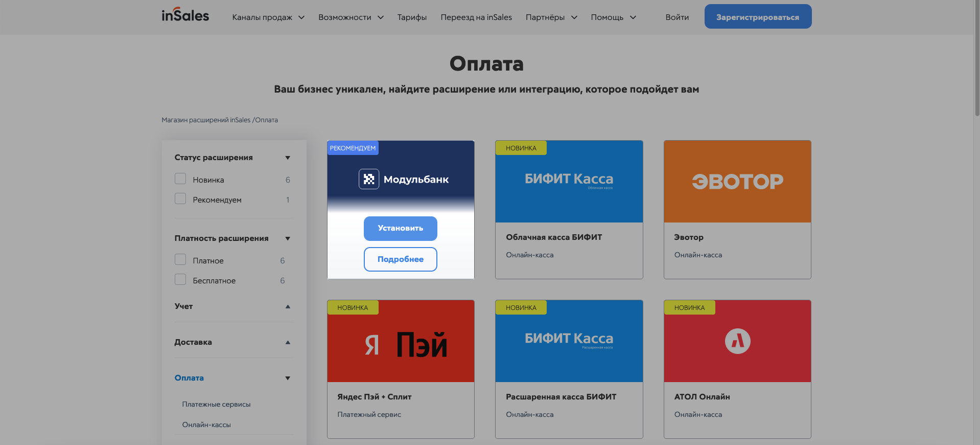Open the inSales logo homepage
This screenshot has width=980, height=445.
pos(185,15)
